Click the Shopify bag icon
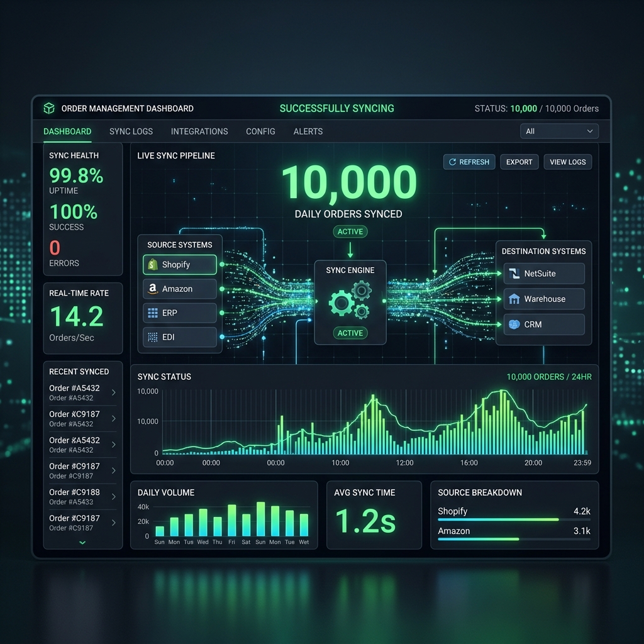 153,265
